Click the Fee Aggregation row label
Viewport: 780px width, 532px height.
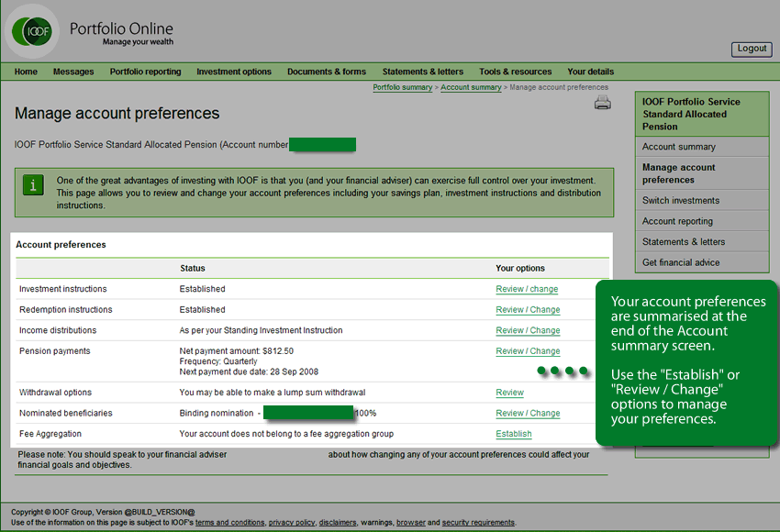[50, 434]
